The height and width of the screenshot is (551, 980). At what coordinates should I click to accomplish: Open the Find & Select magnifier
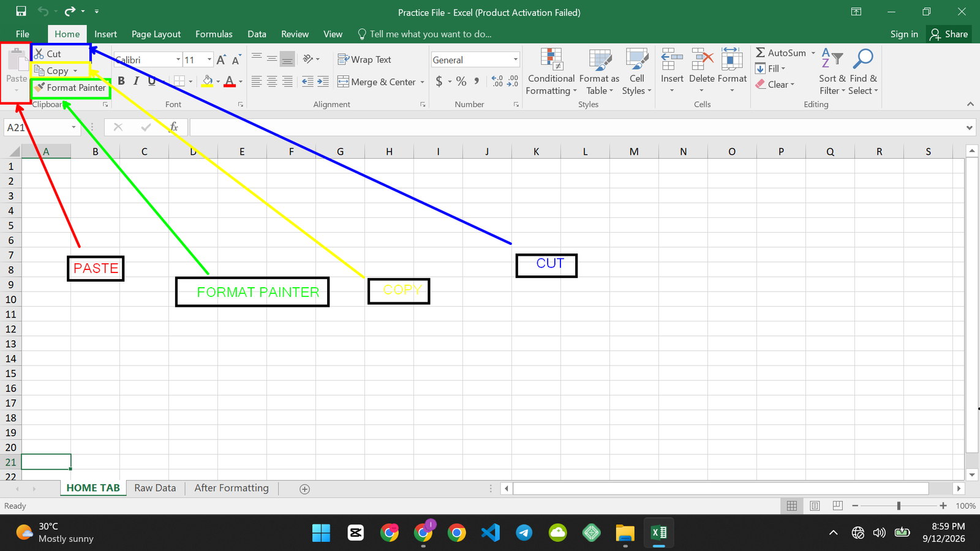click(863, 59)
